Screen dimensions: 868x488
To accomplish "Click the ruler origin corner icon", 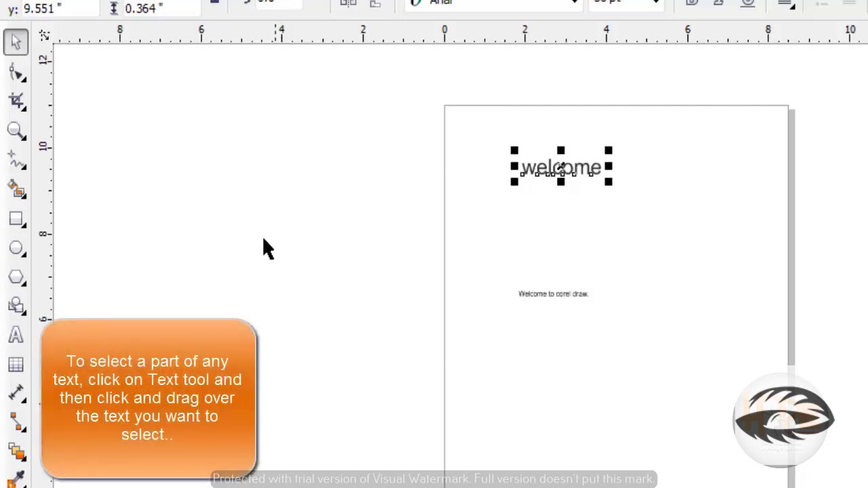I will (44, 35).
